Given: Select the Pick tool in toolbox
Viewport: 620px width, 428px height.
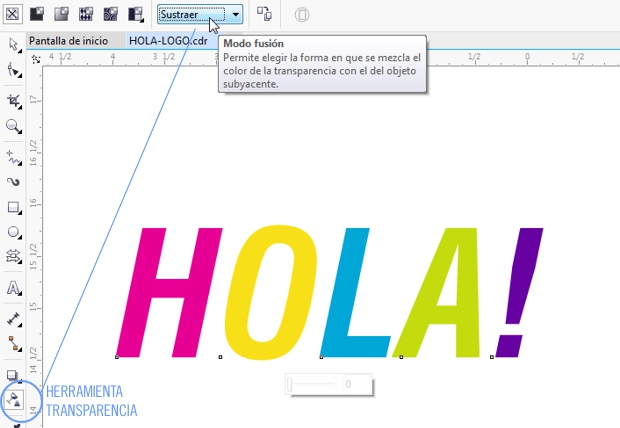Looking at the screenshot, I should pos(14,45).
